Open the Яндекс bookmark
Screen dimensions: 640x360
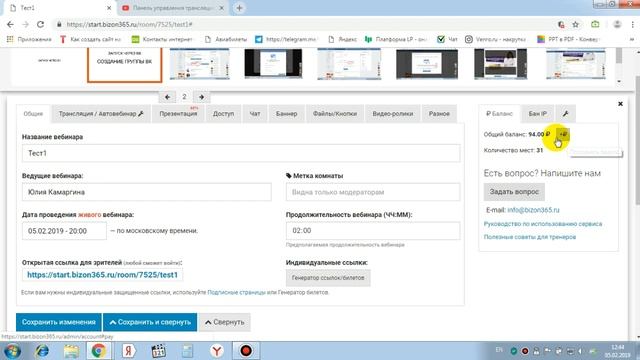tap(343, 39)
